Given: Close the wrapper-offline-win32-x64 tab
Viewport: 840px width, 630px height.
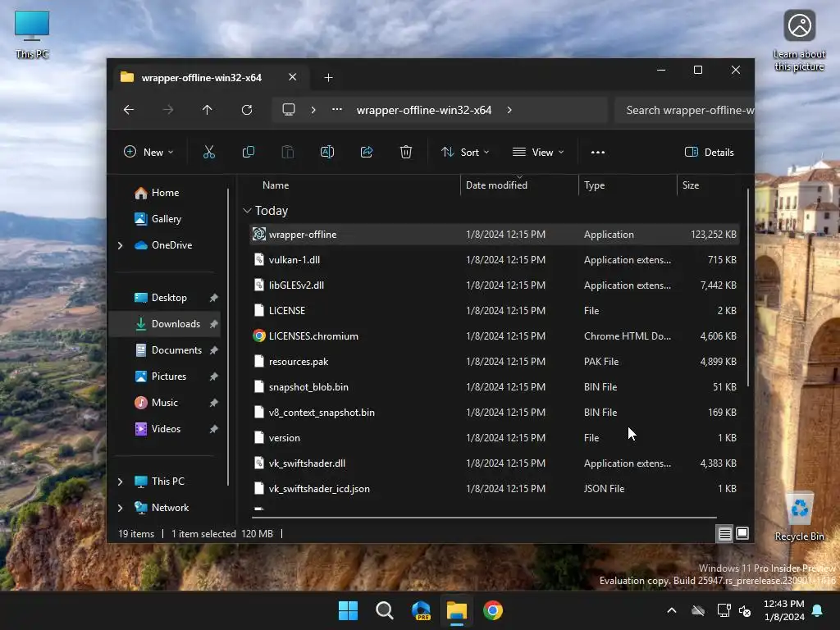Looking at the screenshot, I should tap(293, 77).
